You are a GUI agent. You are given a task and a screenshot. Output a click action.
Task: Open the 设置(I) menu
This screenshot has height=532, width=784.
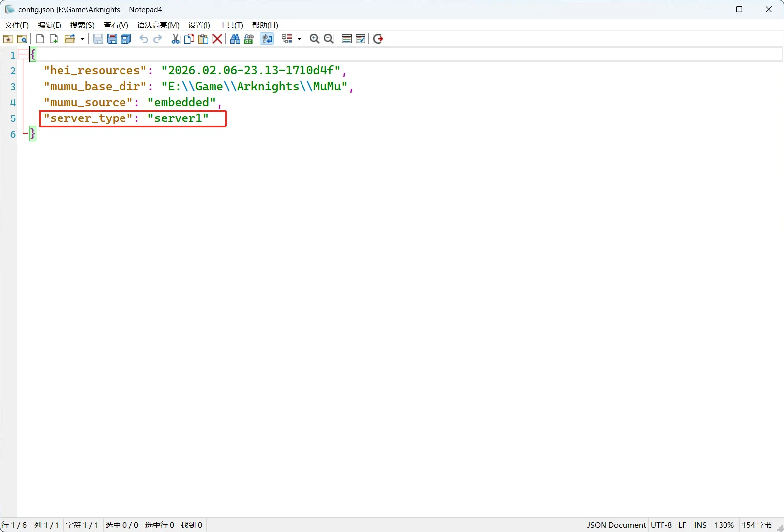pos(199,25)
